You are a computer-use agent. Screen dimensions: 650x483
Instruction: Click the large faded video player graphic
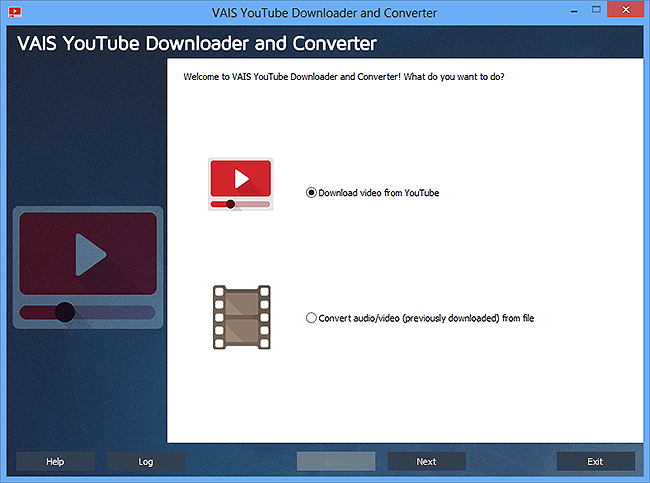(88, 267)
